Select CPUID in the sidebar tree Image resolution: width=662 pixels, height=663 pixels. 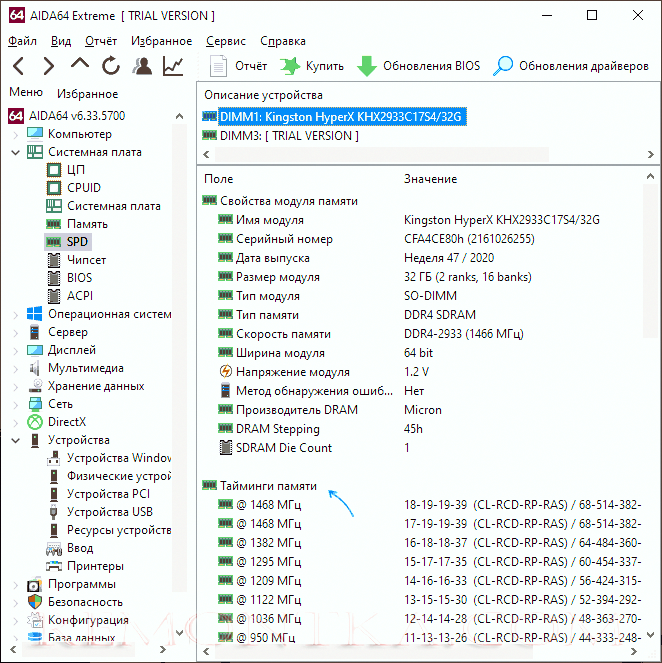(x=83, y=188)
